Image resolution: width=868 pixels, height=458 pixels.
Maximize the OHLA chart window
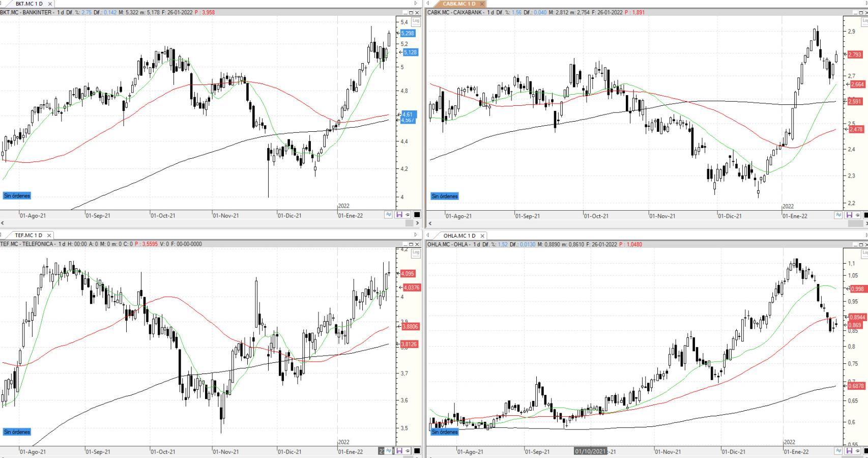tap(860, 245)
